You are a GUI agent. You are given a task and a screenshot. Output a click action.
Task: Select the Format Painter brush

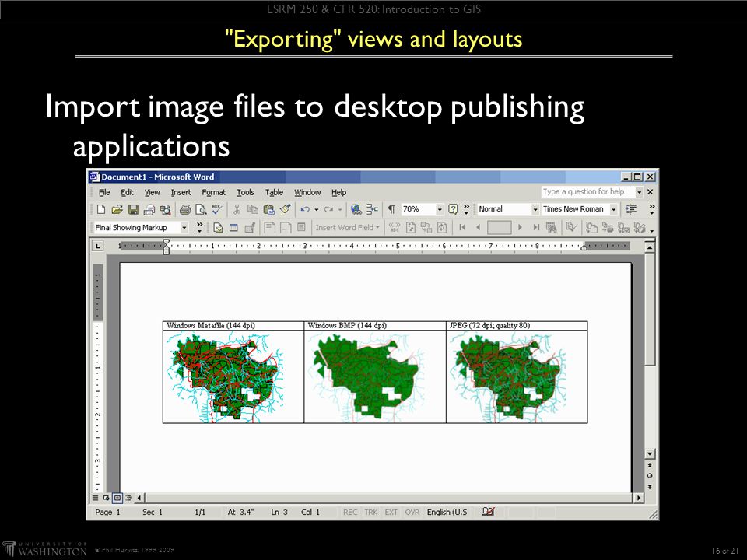coord(285,209)
